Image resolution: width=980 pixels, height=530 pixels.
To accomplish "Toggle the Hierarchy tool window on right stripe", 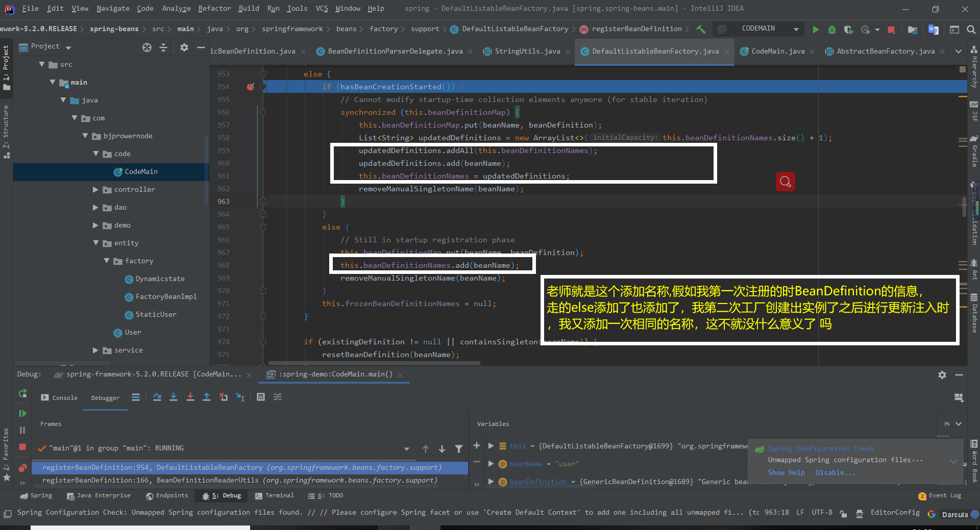I will point(974,67).
